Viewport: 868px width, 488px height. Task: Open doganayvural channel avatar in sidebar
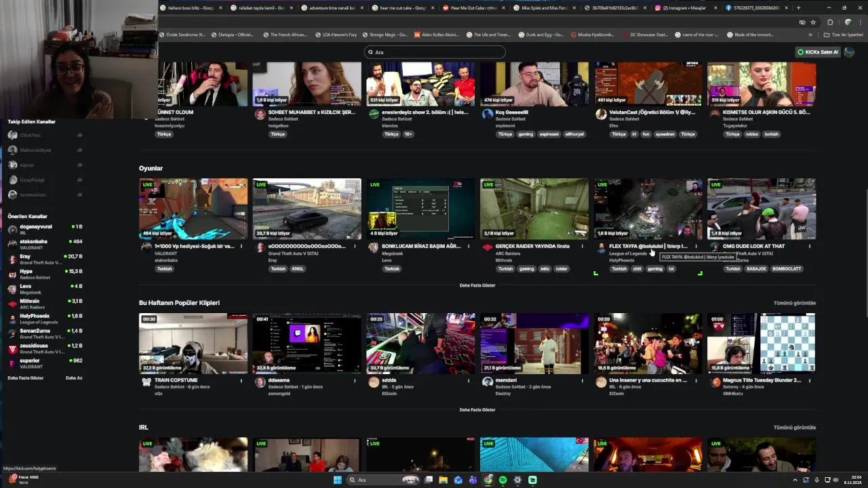click(12, 230)
